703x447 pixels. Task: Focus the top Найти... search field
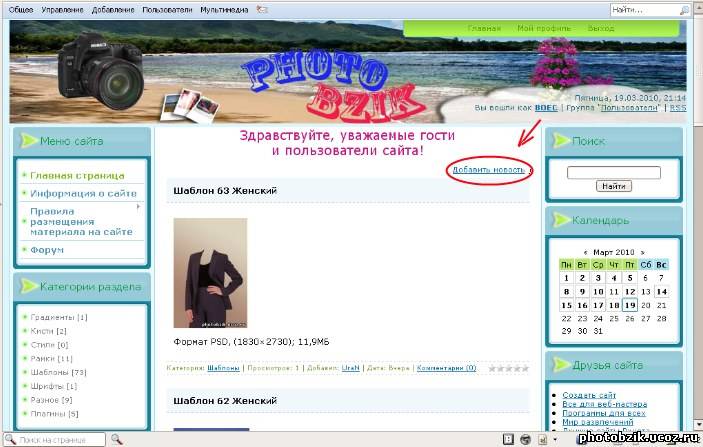pyautogui.click(x=644, y=10)
